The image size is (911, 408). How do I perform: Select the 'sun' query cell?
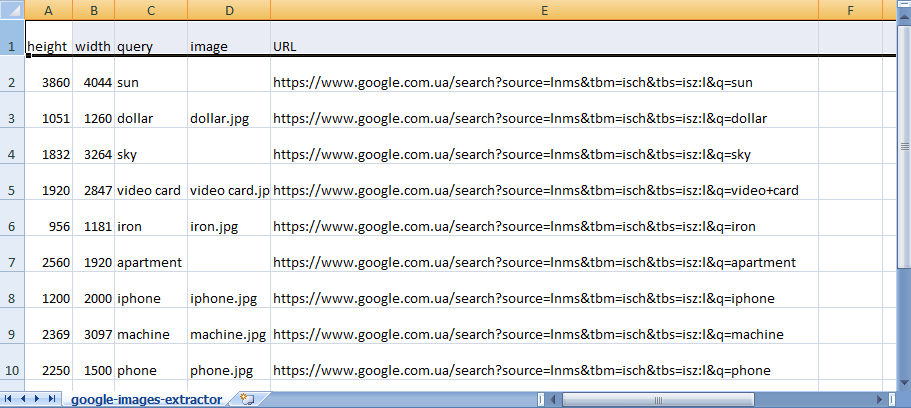[x=151, y=74]
